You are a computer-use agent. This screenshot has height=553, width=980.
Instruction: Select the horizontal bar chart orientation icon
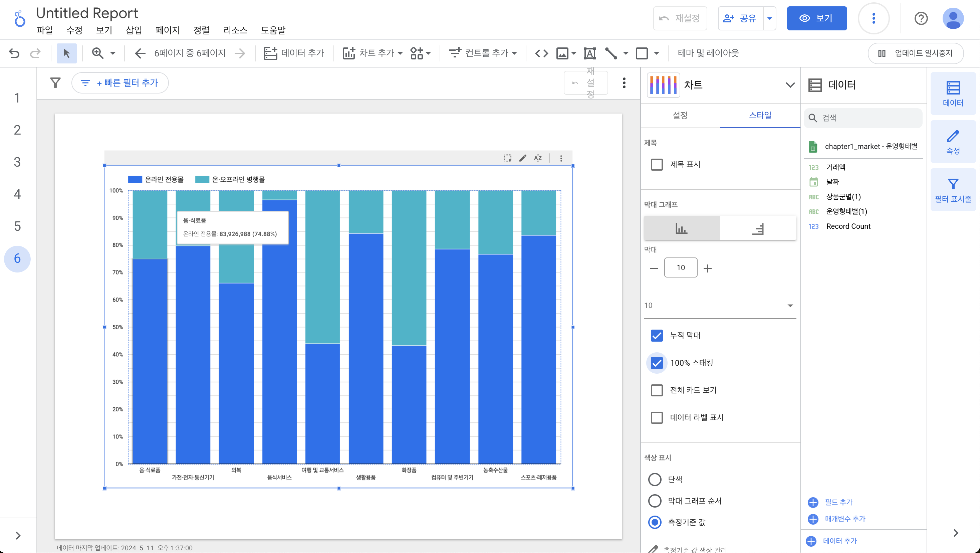click(x=757, y=228)
